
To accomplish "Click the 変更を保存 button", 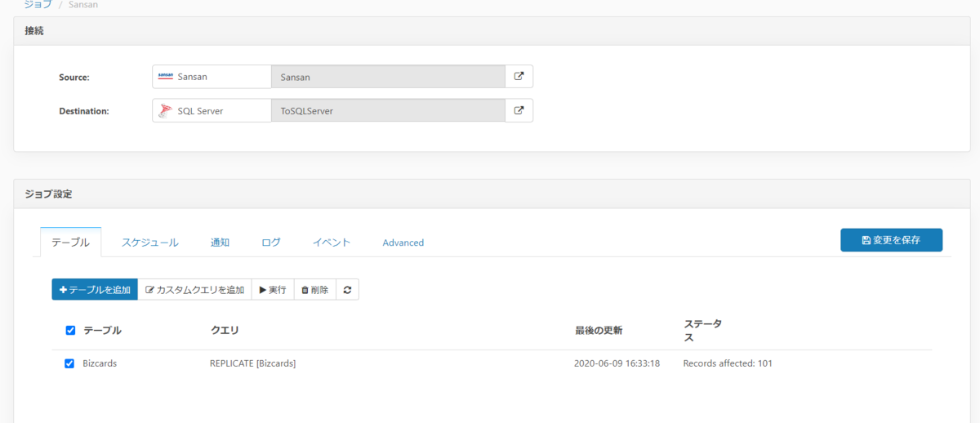I will pyautogui.click(x=891, y=240).
